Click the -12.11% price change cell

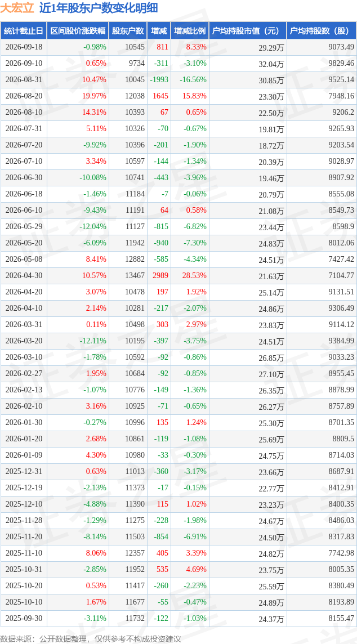click(x=78, y=341)
